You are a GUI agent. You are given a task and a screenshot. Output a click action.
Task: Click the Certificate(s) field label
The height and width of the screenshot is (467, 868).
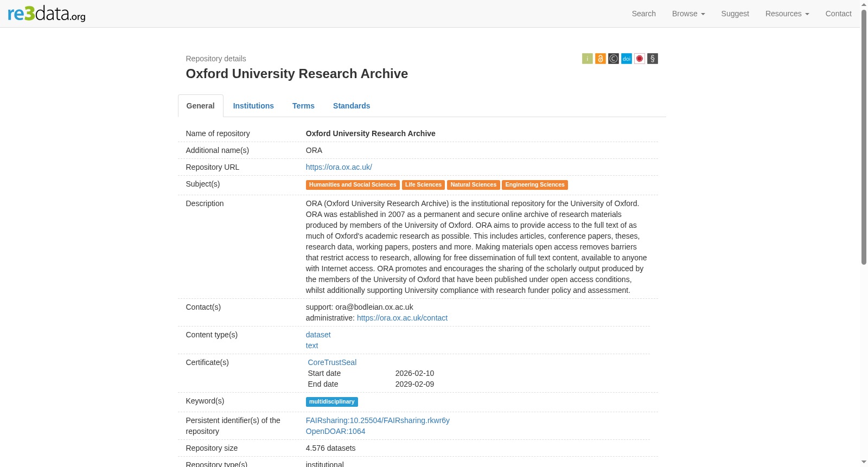pos(207,362)
